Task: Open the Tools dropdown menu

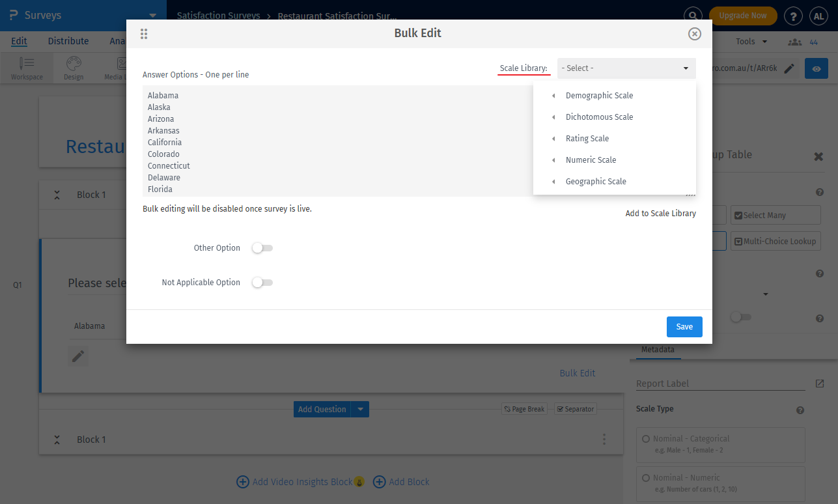Action: 750,41
